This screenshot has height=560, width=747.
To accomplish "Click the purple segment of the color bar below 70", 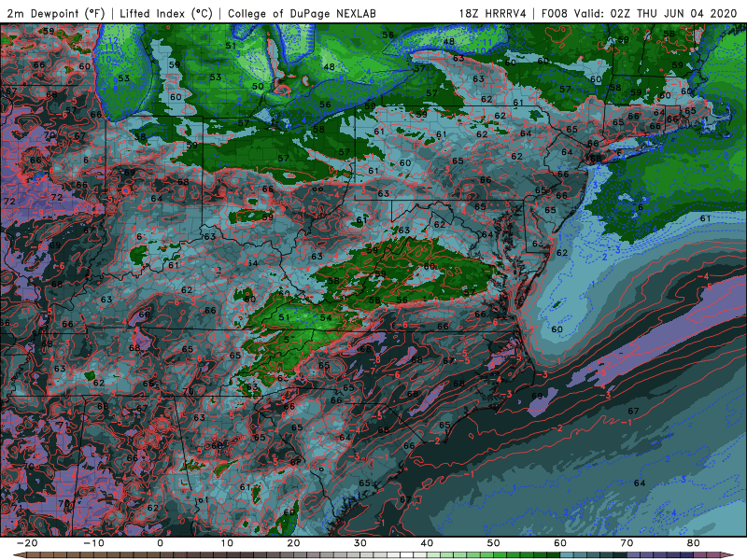I will 634,555.
